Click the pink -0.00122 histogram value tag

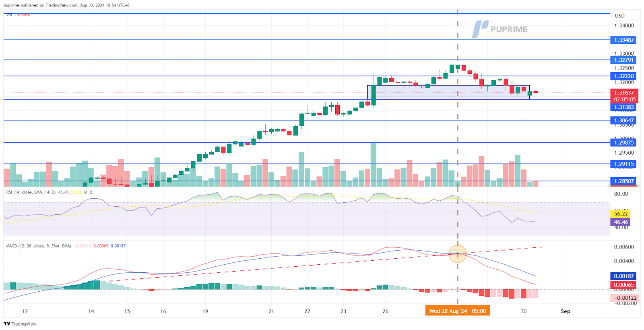tap(624, 298)
